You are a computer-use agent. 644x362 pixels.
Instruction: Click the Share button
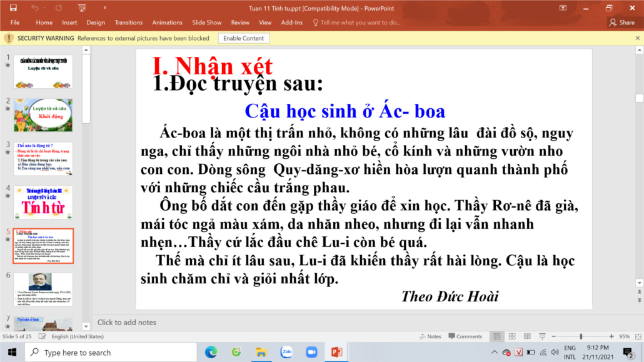click(x=621, y=23)
